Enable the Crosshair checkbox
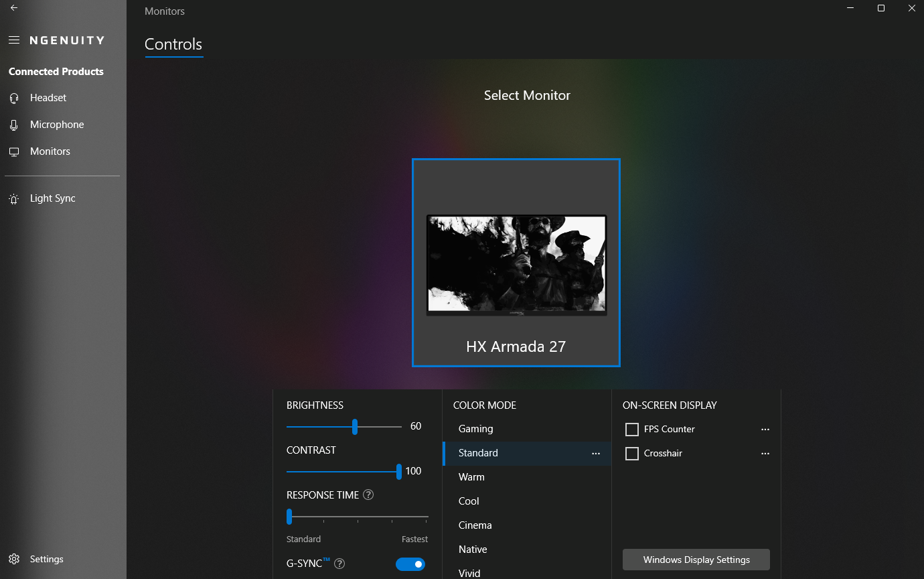This screenshot has width=924, height=579. pos(631,454)
